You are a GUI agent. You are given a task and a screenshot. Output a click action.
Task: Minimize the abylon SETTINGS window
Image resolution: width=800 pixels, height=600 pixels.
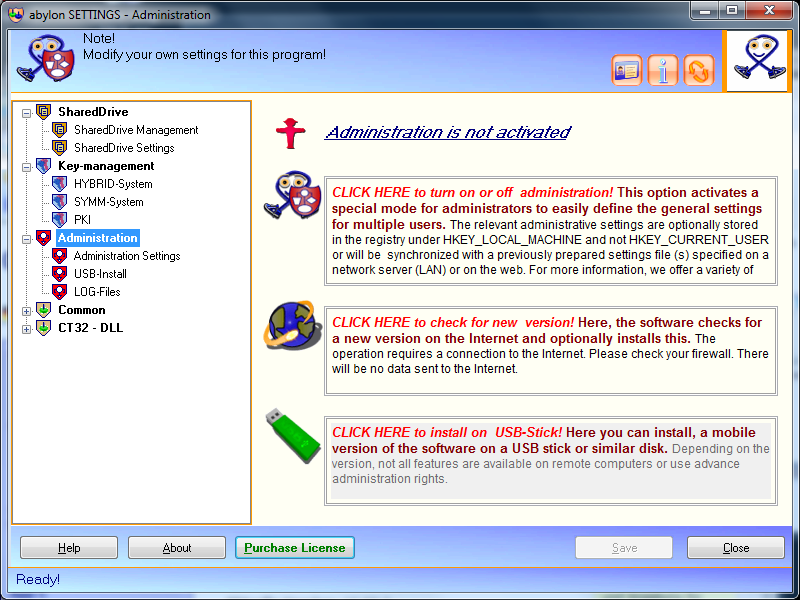[706, 10]
